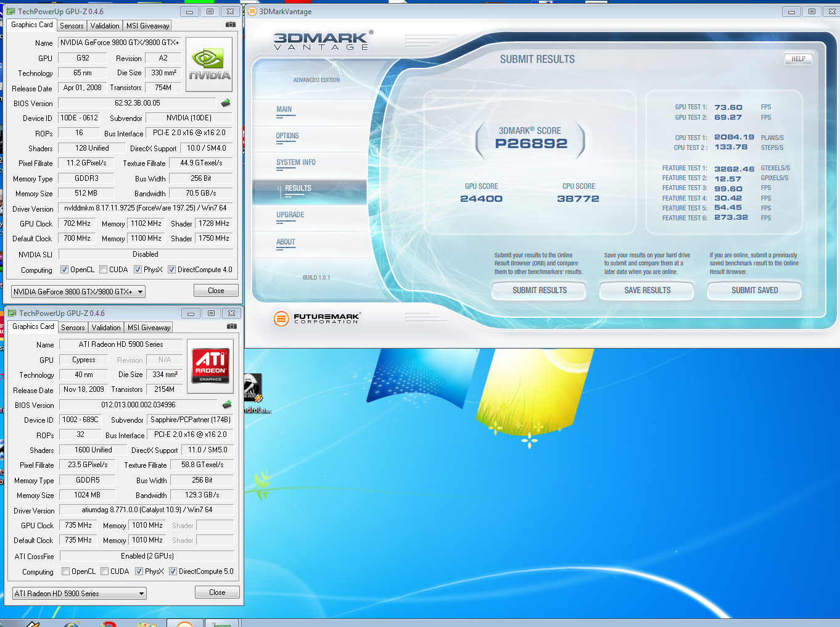
Task: Click the atiumdag driver version field
Action: (x=147, y=510)
